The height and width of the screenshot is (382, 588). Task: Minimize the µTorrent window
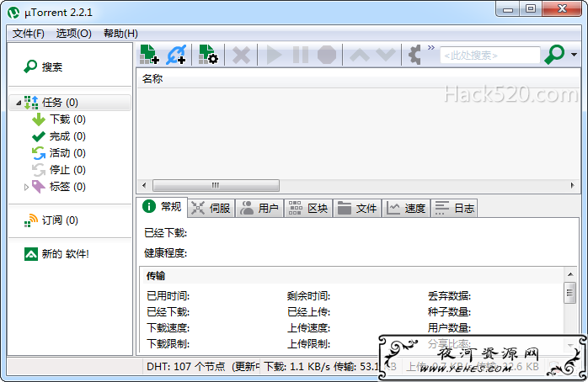tap(508, 8)
